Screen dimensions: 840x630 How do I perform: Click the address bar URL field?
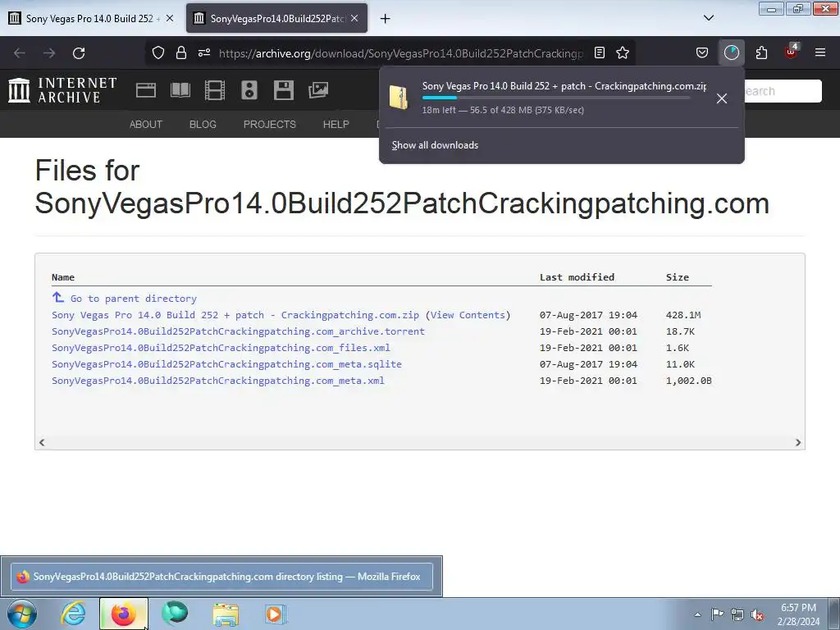coord(400,53)
